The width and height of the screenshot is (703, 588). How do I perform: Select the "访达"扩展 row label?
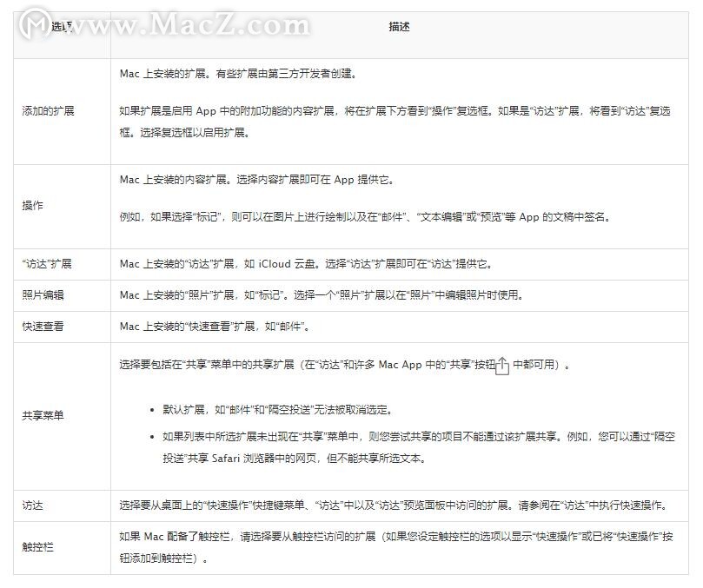tap(47, 263)
